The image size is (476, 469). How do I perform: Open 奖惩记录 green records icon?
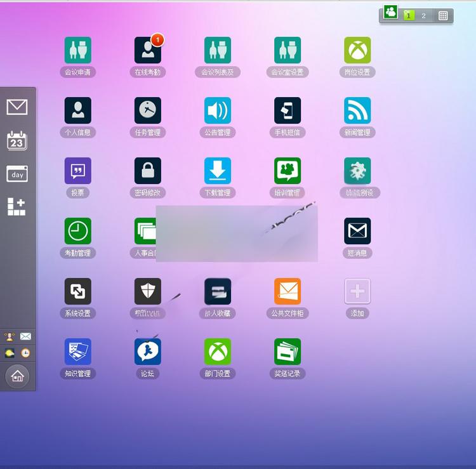click(x=288, y=352)
